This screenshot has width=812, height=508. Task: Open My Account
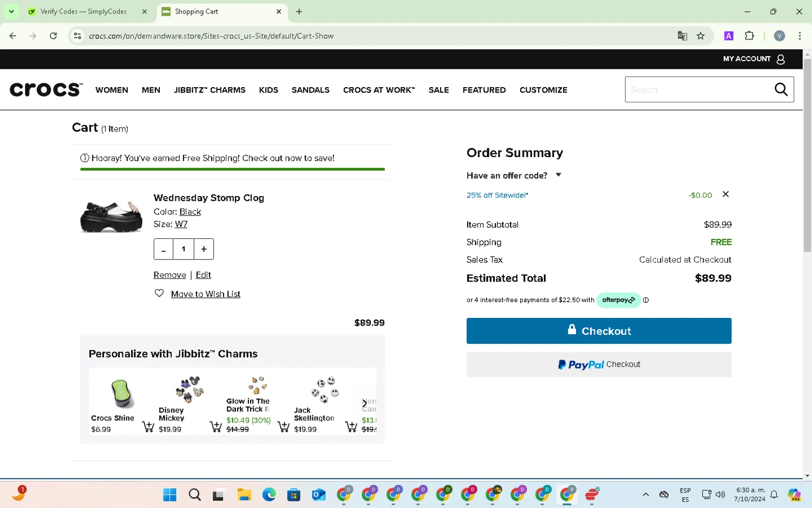754,59
